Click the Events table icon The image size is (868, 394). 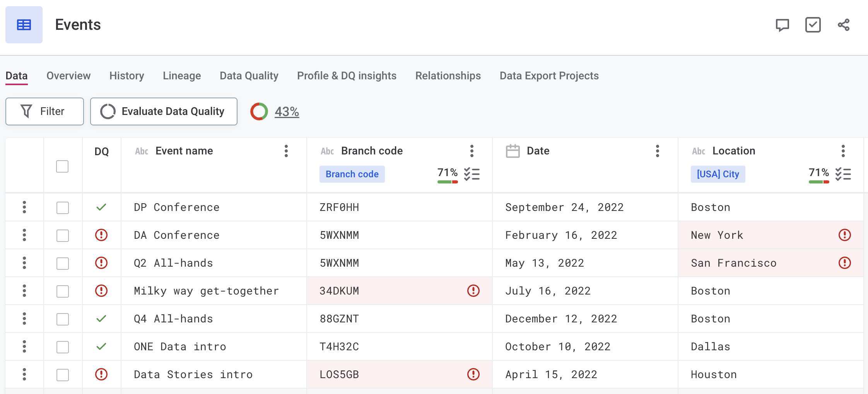pyautogui.click(x=24, y=24)
